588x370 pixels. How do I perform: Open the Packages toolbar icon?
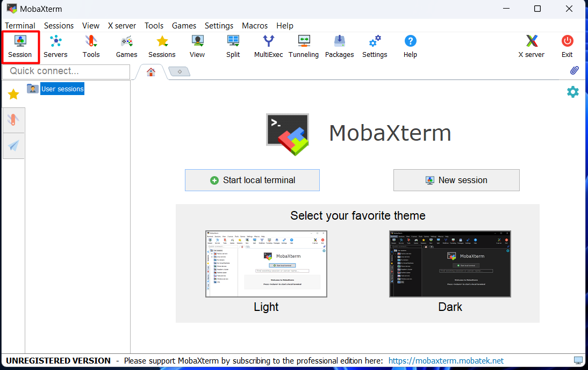[339, 47]
